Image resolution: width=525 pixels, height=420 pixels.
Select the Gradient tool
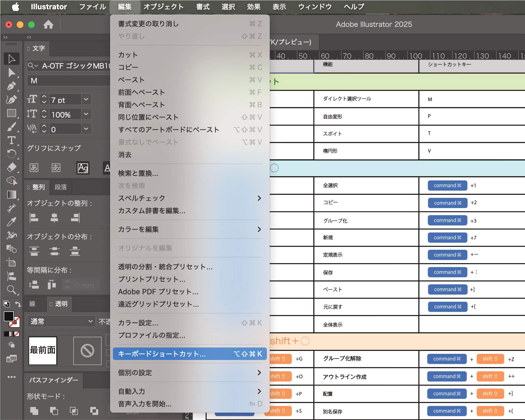(x=12, y=195)
